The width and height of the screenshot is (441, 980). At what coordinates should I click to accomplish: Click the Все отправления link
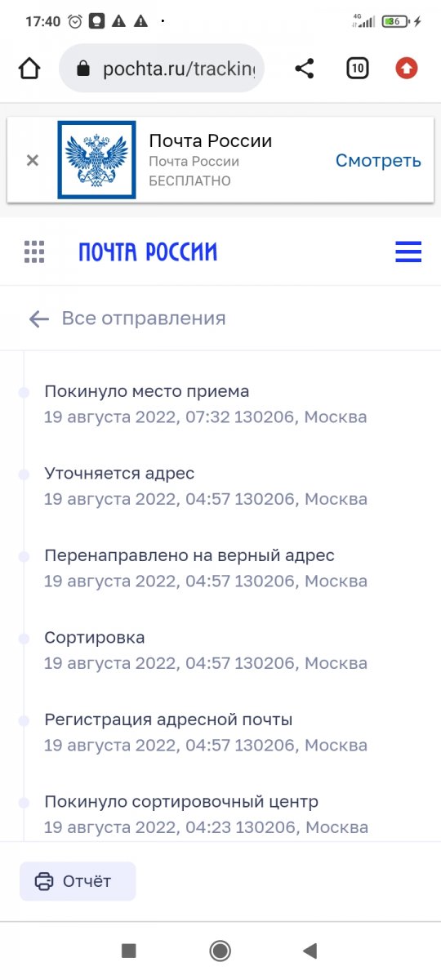144,318
